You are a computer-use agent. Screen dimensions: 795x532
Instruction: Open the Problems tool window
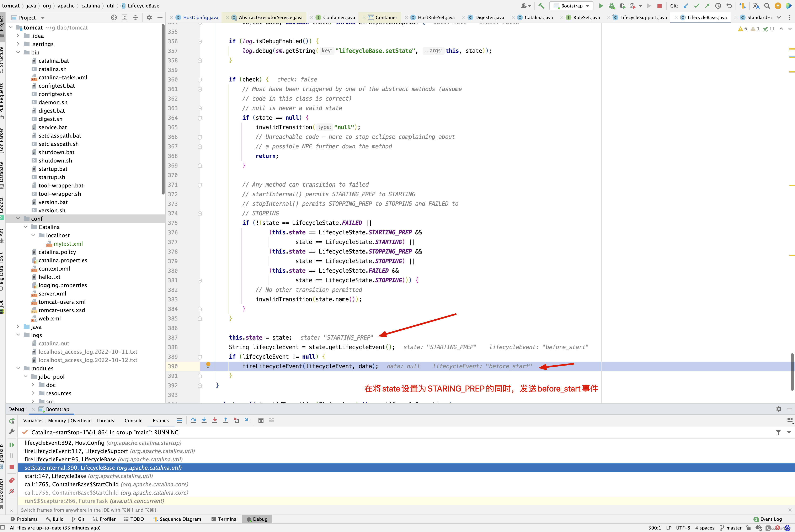(x=24, y=519)
